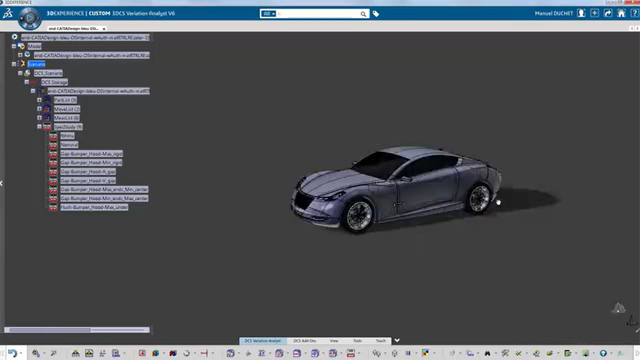640x360 pixels.
Task: Collapse the DCS Scenario node
Action: pyautogui.click(x=20, y=73)
